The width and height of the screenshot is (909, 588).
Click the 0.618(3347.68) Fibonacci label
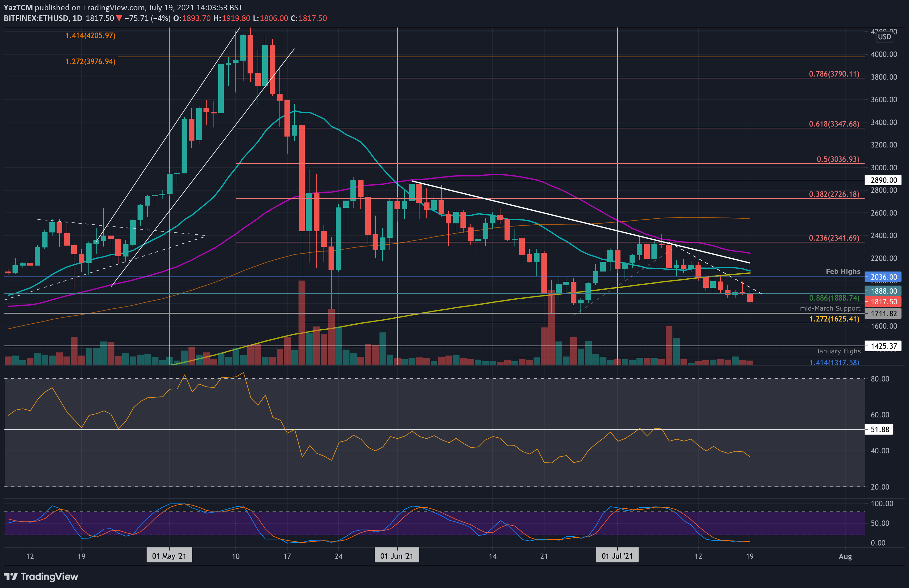coord(834,124)
